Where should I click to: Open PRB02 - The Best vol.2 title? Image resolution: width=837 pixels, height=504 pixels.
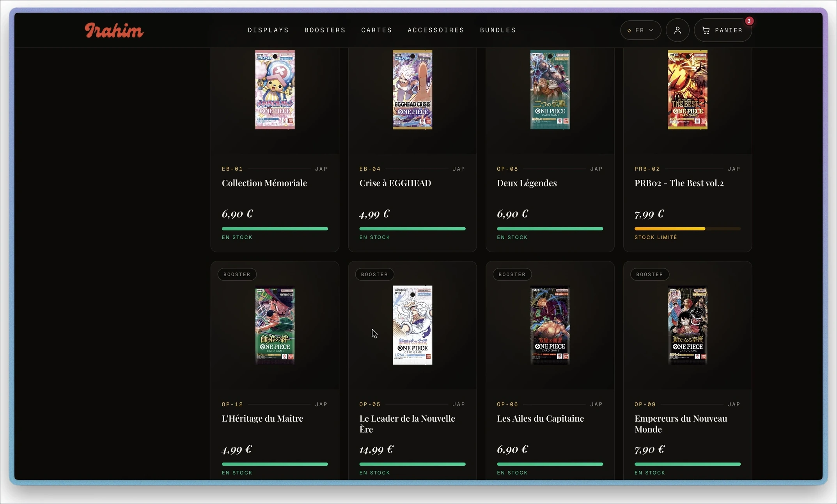(679, 183)
